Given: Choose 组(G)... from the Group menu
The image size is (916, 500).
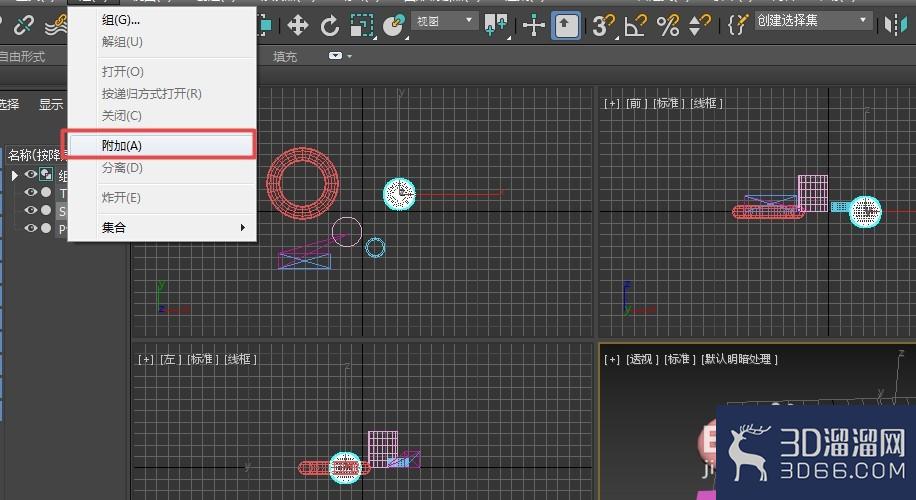Looking at the screenshot, I should 162,20.
